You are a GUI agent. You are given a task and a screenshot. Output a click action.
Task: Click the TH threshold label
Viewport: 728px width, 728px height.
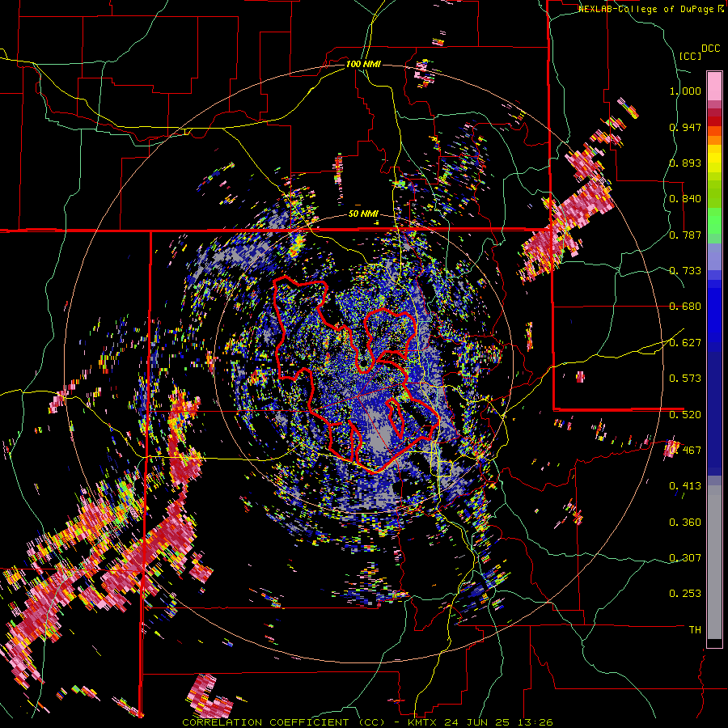(x=695, y=629)
